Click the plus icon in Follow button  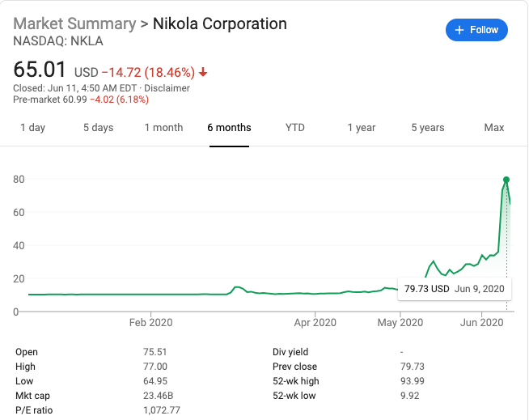point(459,30)
